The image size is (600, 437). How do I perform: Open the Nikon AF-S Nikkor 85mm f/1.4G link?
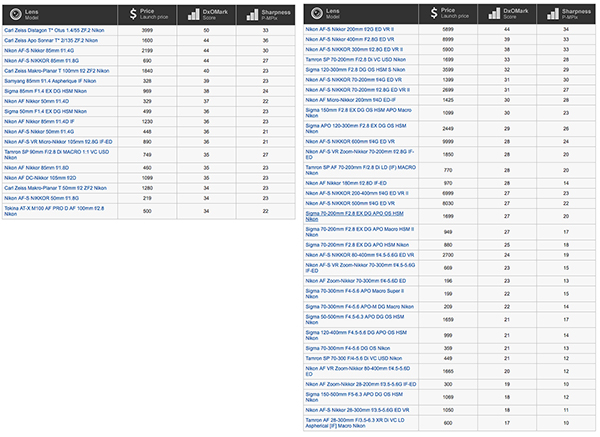pos(39,51)
